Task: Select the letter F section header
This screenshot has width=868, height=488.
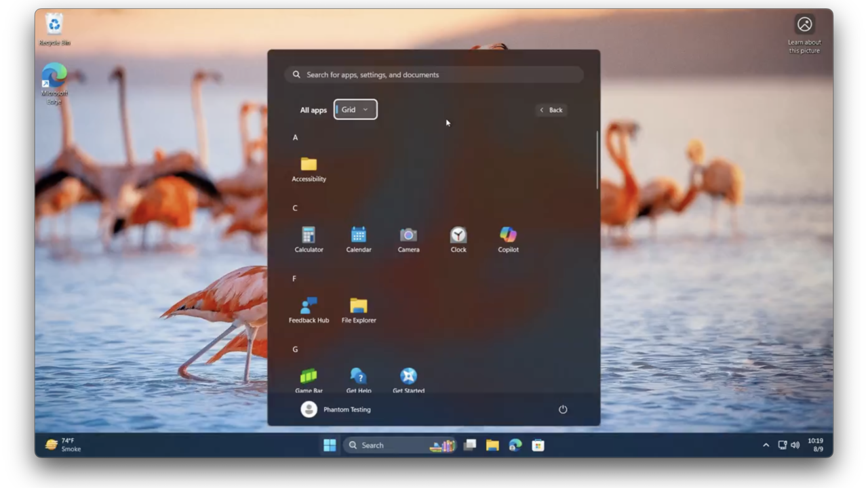Action: 294,279
